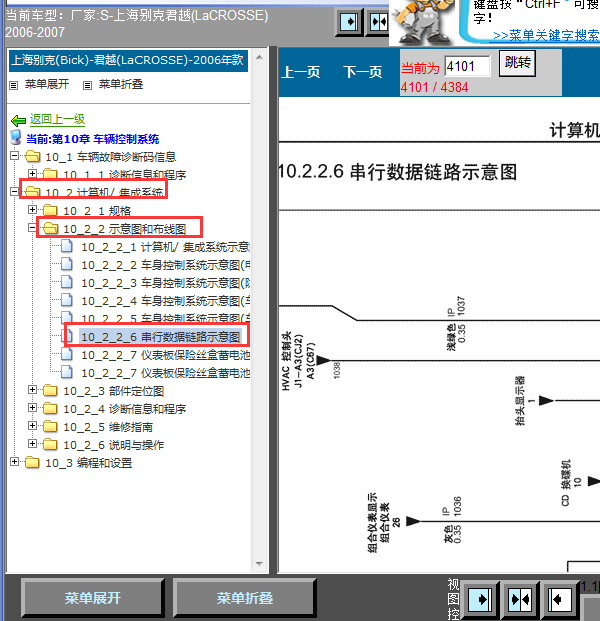
Task: Expand the 10_2_3 部件定位图 node
Action: tap(32, 390)
